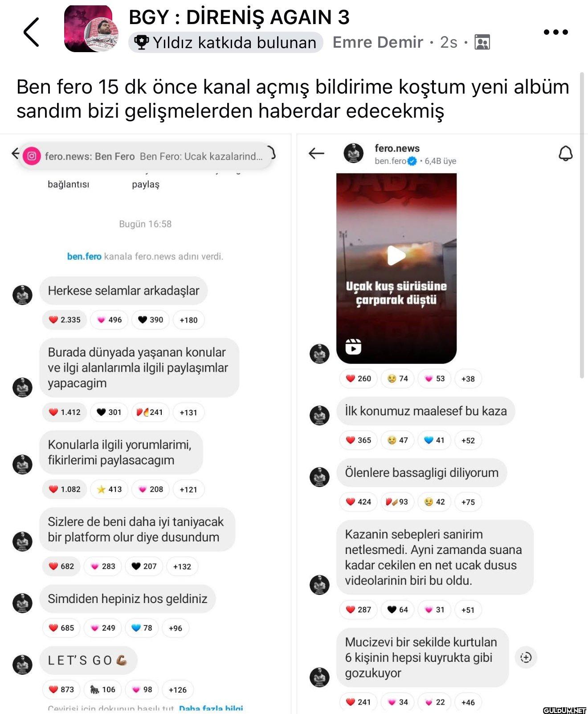
Task: Expand +75 reactions under Ölenlere bassagligi
Action: (x=468, y=502)
